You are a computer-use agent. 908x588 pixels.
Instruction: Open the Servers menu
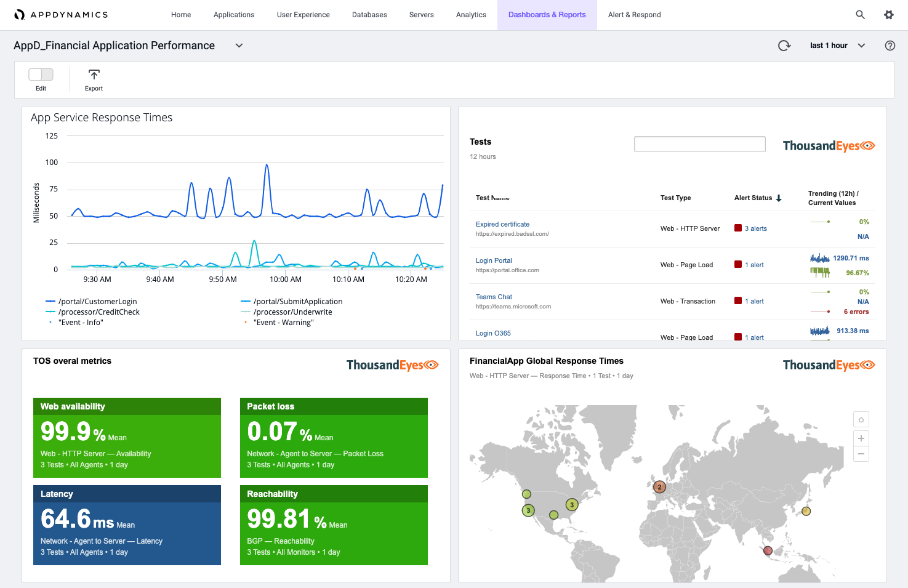tap(421, 15)
